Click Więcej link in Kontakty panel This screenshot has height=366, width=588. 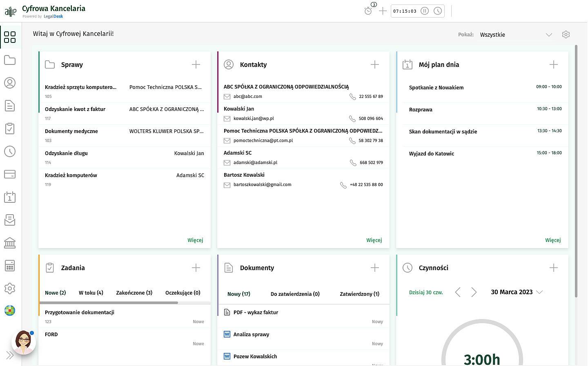pyautogui.click(x=374, y=240)
